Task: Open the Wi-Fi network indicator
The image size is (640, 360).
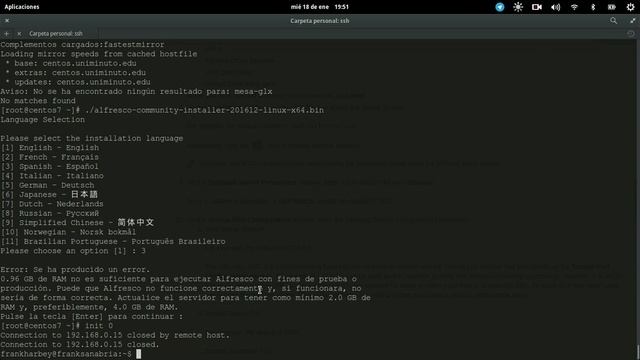Action: (574, 7)
